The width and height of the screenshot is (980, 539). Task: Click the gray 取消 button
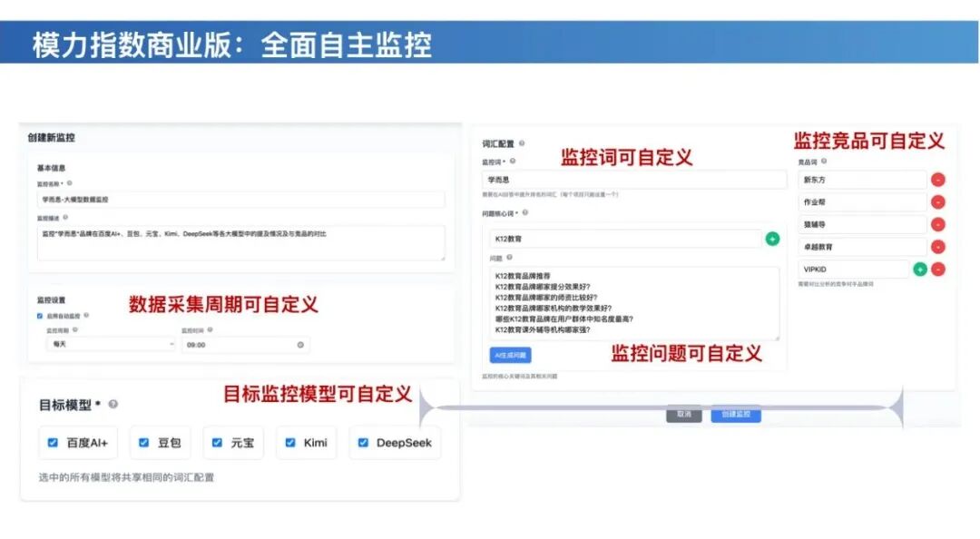(684, 415)
